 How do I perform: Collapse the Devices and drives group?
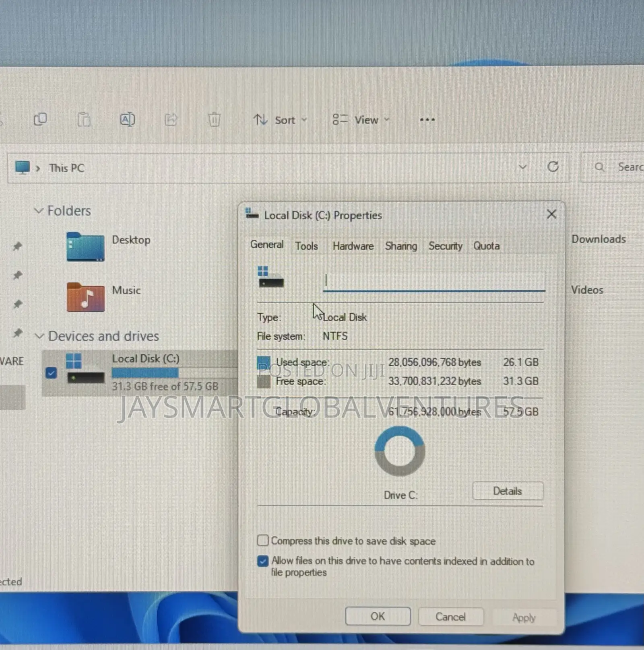point(39,336)
